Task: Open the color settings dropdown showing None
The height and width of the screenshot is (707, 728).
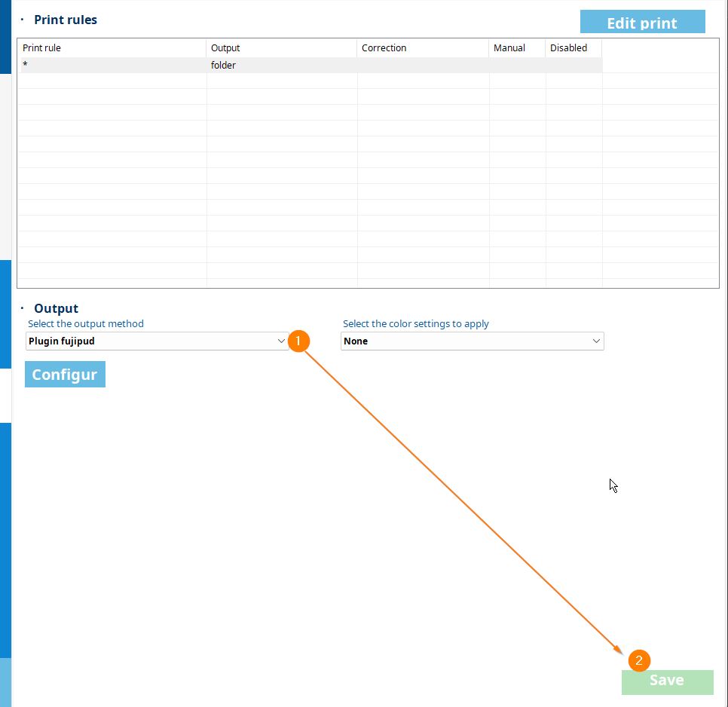Action: coord(472,341)
